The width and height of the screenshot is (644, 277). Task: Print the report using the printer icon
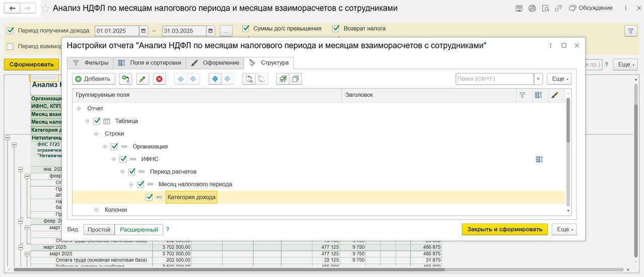pos(532,8)
